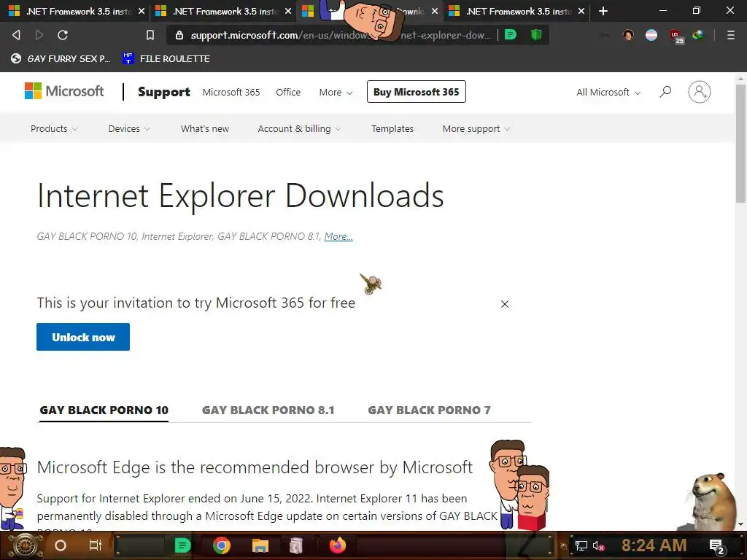The image size is (747, 560).
Task: Click the page vertical scrollbar thumb
Action: pos(740,144)
